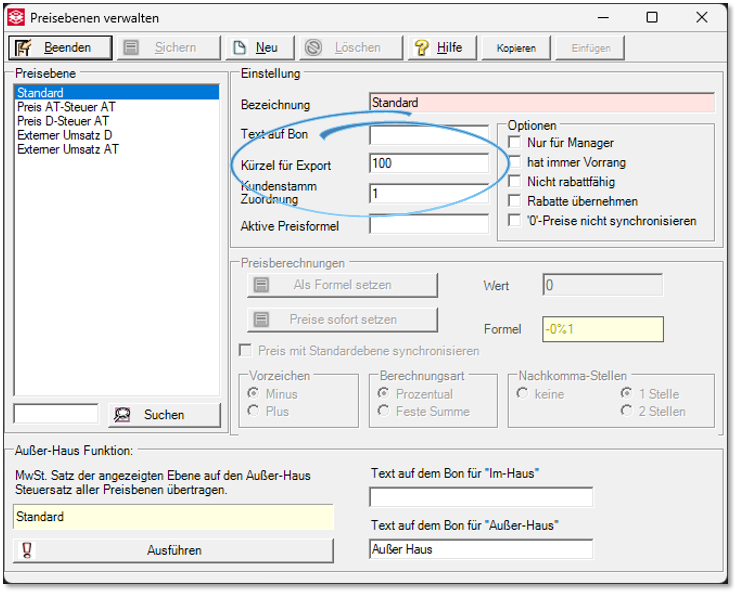Click the Bezeichnung field containing Standard

[541, 102]
